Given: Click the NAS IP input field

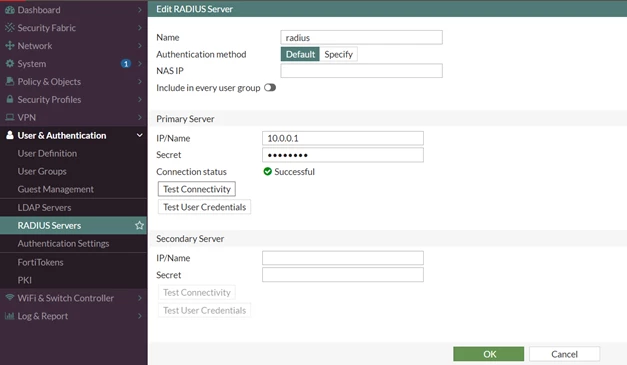Looking at the screenshot, I should pos(361,71).
